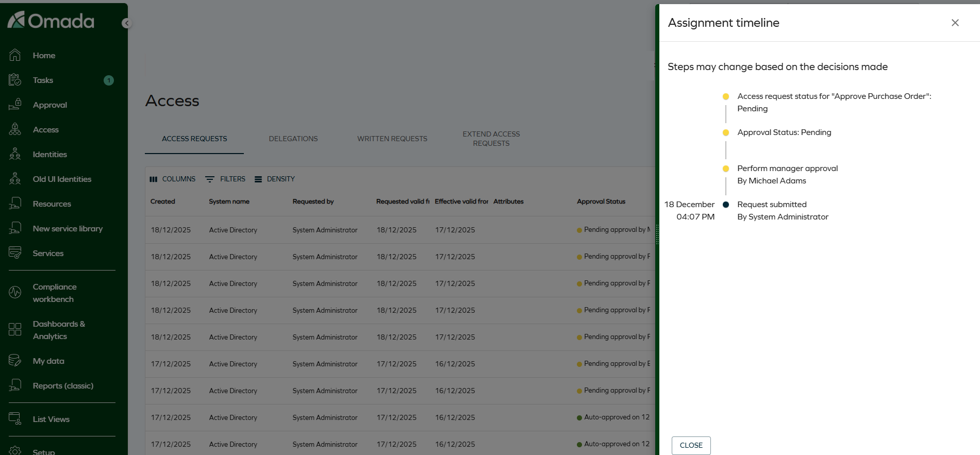Viewport: 980px width, 455px height.
Task: Open the Identities icon
Action: pyautogui.click(x=15, y=154)
